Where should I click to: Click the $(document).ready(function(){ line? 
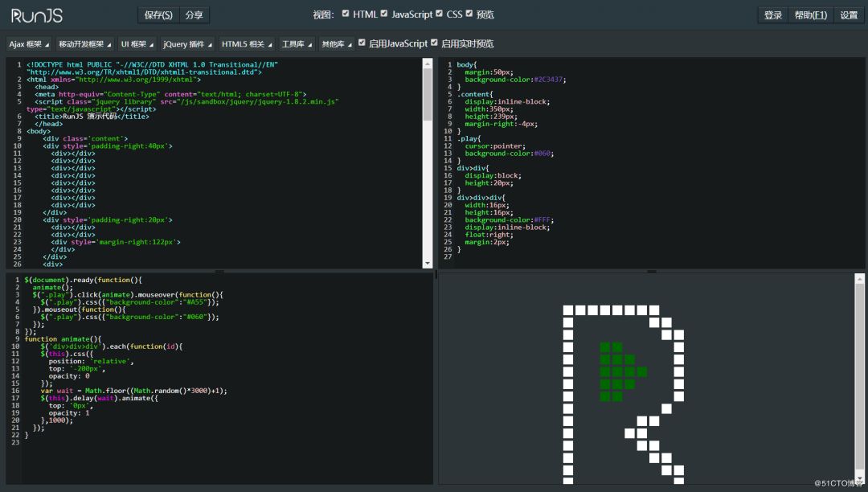coord(83,280)
